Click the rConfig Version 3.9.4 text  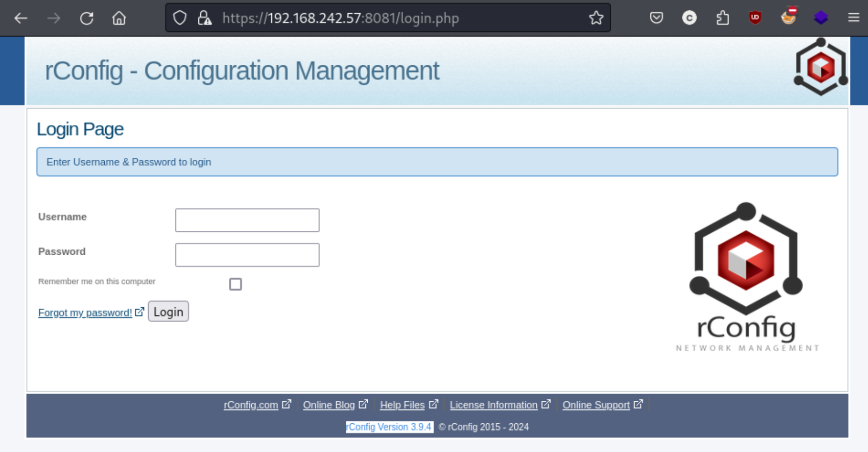click(x=389, y=427)
